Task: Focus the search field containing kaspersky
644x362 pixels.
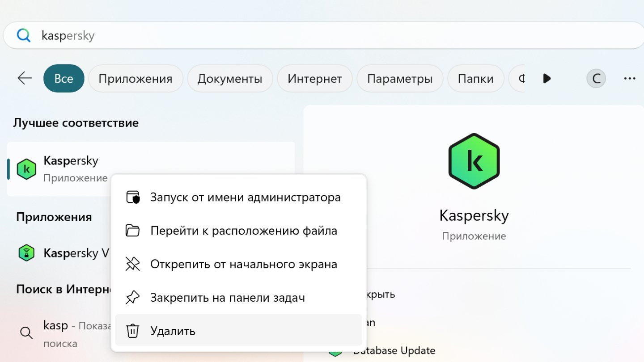Action: (323, 35)
